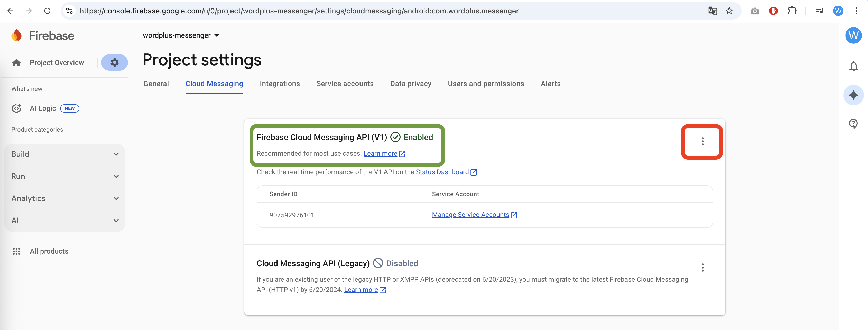Open Users and permissions tab

coord(486,84)
